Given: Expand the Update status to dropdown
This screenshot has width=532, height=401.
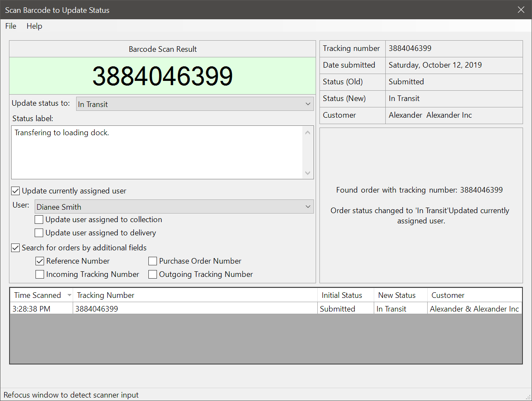Looking at the screenshot, I should pos(195,104).
